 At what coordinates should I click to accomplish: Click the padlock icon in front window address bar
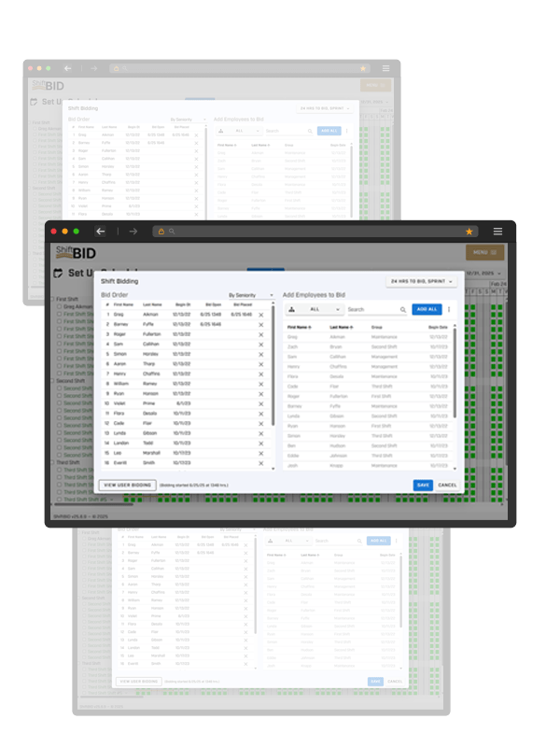coord(161,232)
